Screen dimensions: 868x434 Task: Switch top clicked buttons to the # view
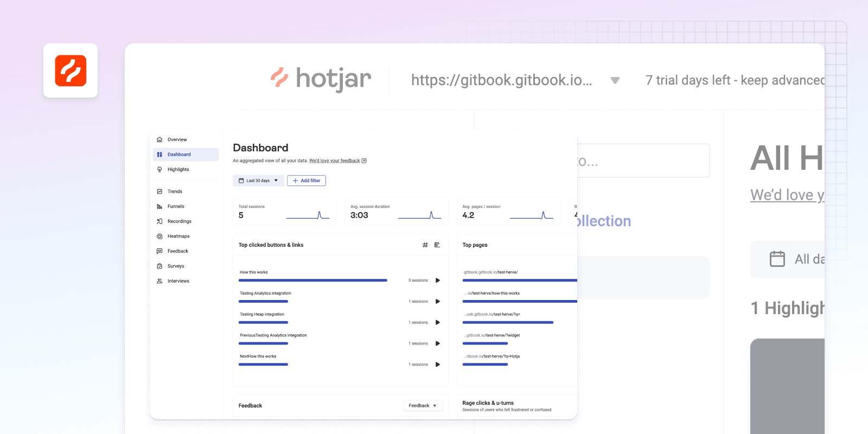(x=425, y=245)
